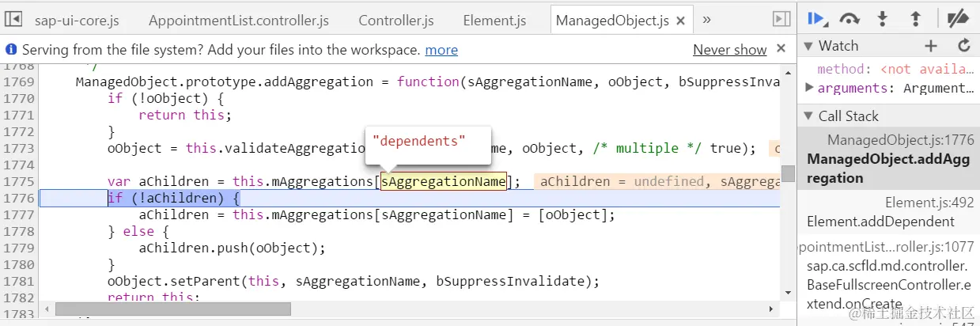This screenshot has width=980, height=326.
Task: Click horizontal scrollbar right arrow
Action: 772,309
